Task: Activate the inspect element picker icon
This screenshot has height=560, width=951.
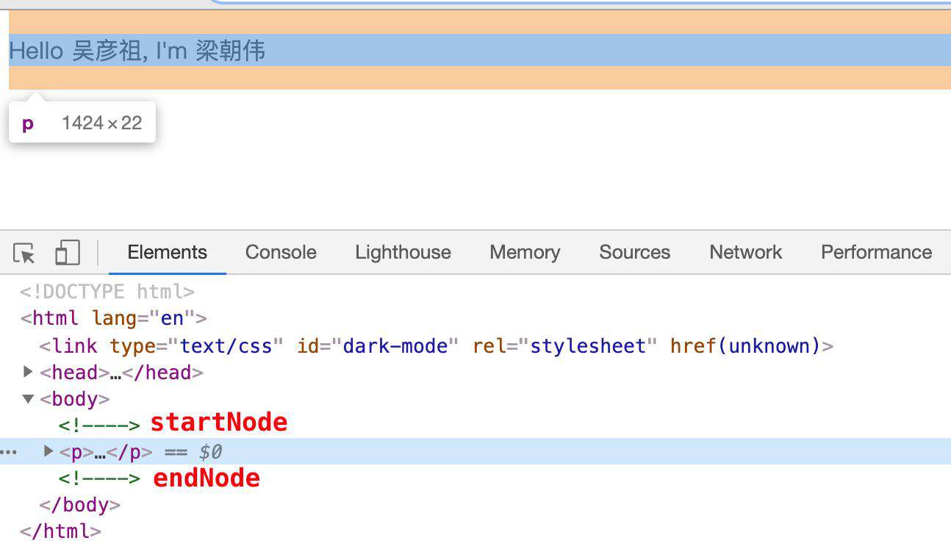Action: click(24, 253)
